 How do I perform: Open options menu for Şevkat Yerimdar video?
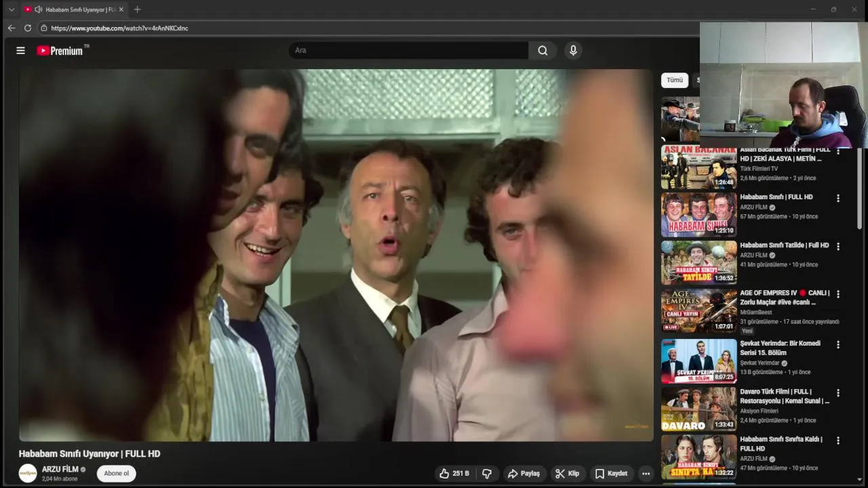point(838,345)
